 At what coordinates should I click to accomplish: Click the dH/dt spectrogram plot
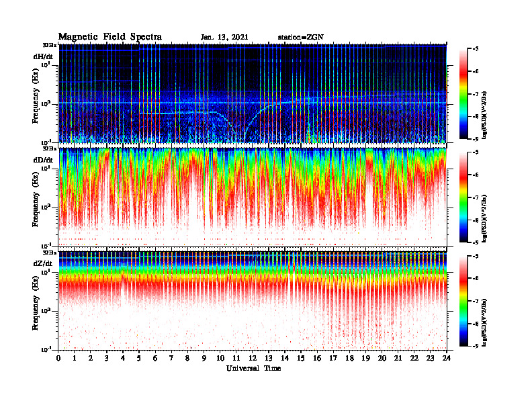coord(253,93)
